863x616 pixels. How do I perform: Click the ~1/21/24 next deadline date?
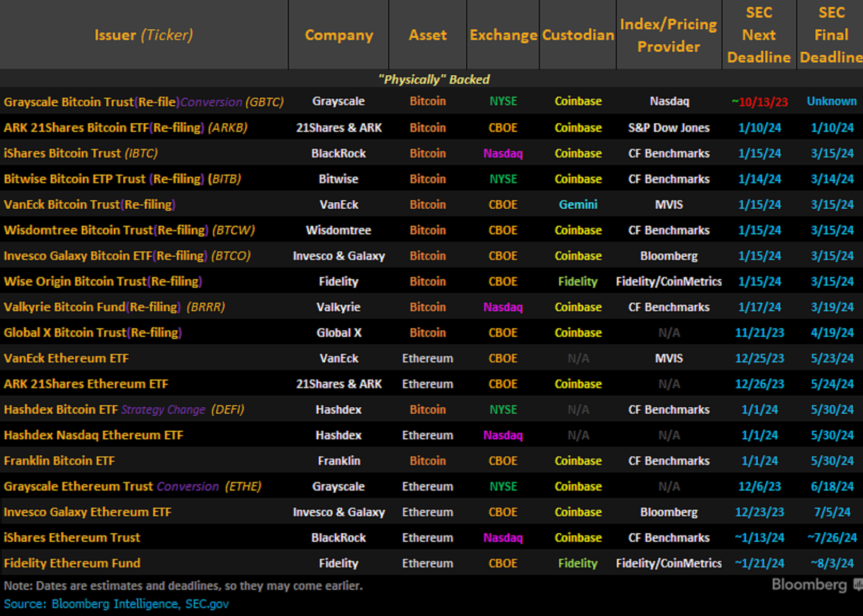pyautogui.click(x=759, y=563)
